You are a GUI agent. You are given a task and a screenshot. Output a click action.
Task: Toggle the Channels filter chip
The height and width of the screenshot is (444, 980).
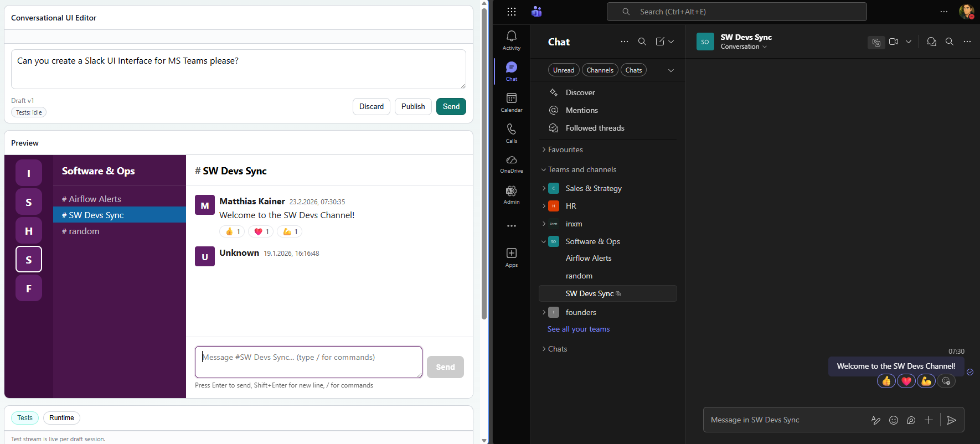(x=600, y=70)
